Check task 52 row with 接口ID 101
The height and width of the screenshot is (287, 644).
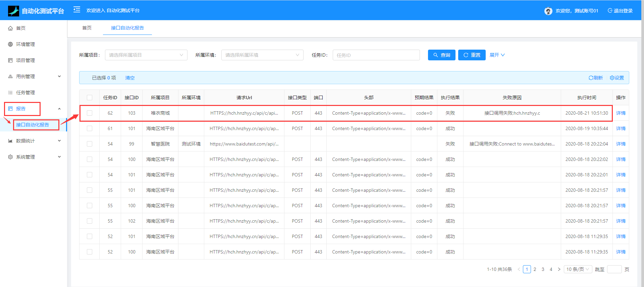[x=90, y=236]
